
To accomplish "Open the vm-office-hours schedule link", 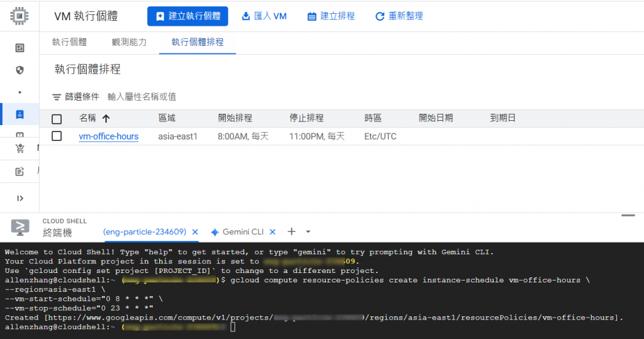I will click(x=108, y=136).
